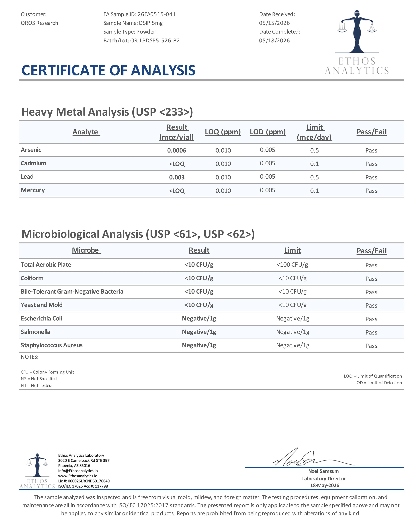411x532 pixels.
Task: Select the 18-May-2026 signature date
Action: (325, 485)
